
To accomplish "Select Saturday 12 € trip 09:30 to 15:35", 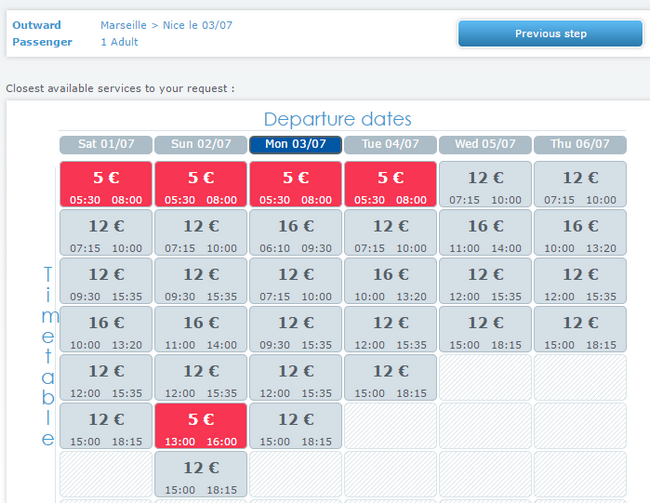I will (106, 281).
